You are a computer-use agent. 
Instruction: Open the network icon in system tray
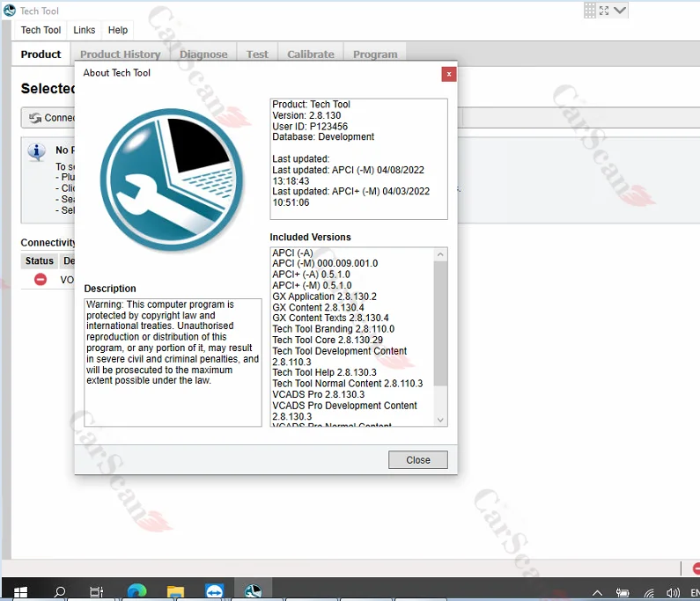tap(649, 593)
